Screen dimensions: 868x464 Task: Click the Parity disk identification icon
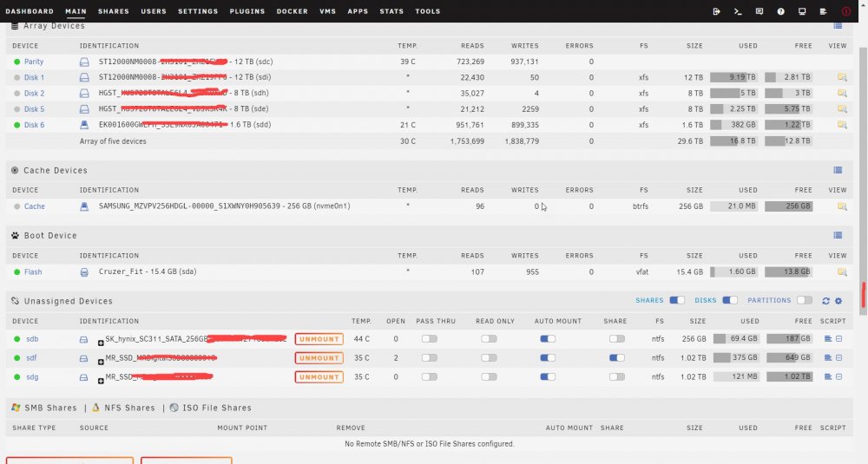point(84,62)
